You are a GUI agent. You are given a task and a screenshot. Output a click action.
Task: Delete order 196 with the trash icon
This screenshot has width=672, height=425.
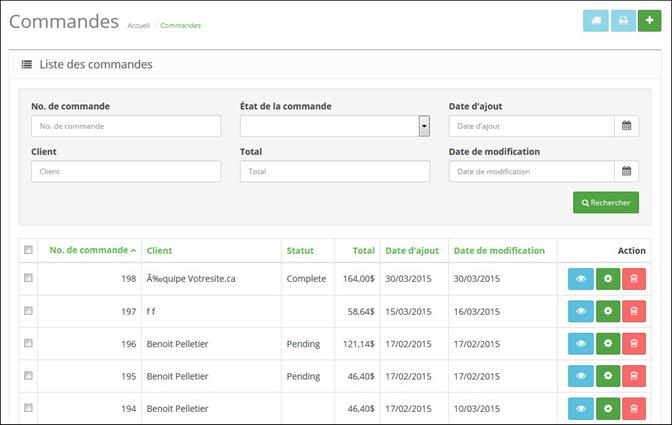tap(634, 344)
